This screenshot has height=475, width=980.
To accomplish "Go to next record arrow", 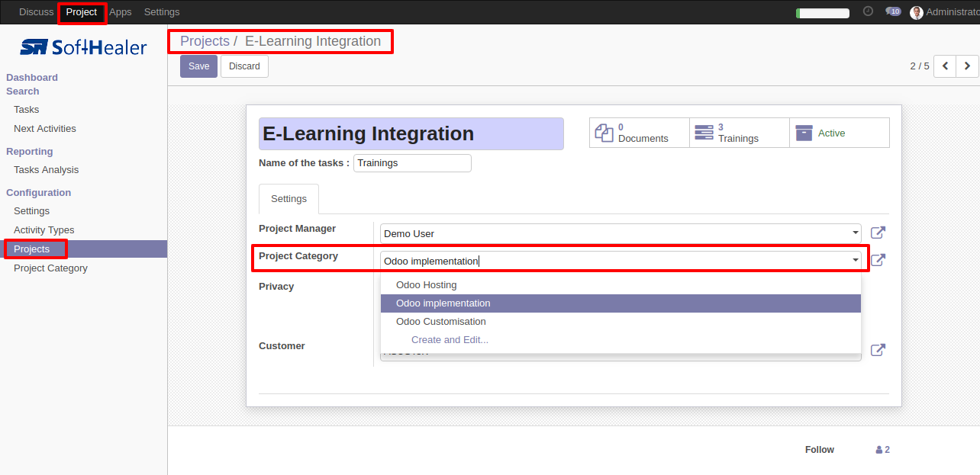I will coord(967,66).
